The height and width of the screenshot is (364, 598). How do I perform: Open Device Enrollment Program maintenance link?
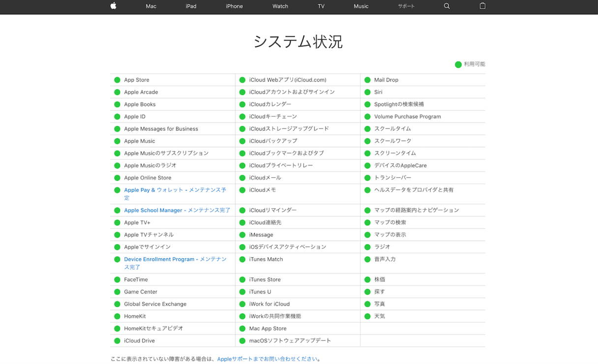175,259
